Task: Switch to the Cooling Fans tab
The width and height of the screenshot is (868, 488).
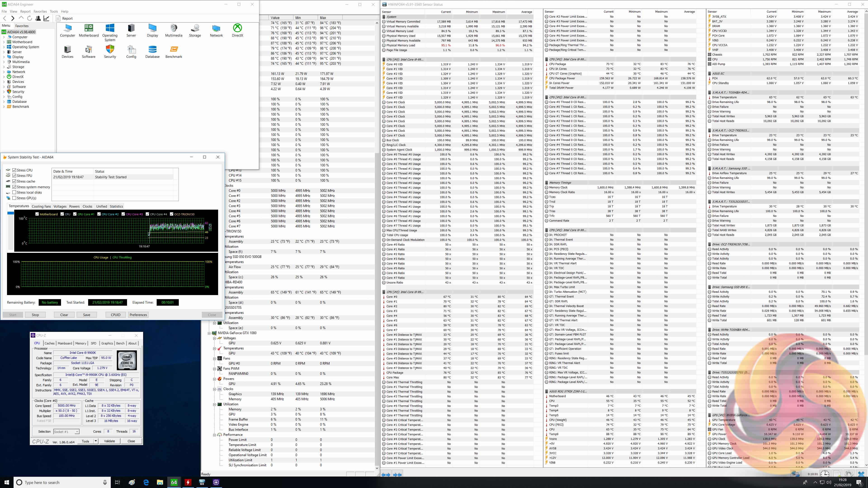Action: point(41,206)
